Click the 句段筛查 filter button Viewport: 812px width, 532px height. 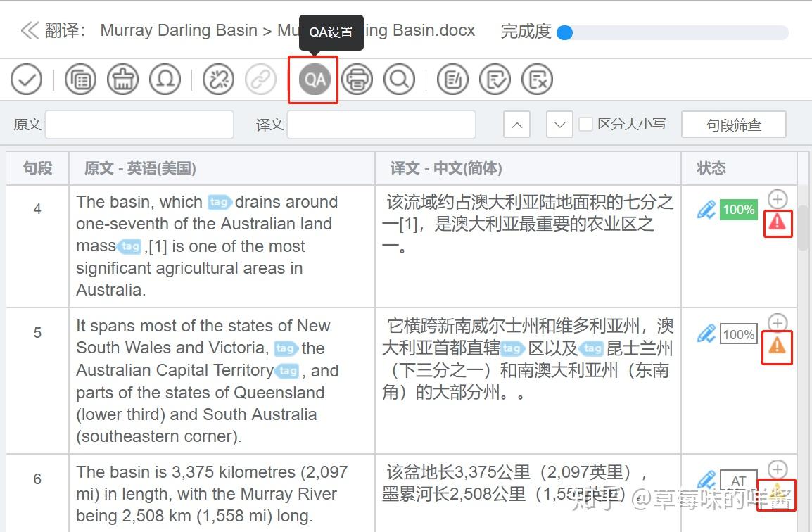(x=733, y=124)
